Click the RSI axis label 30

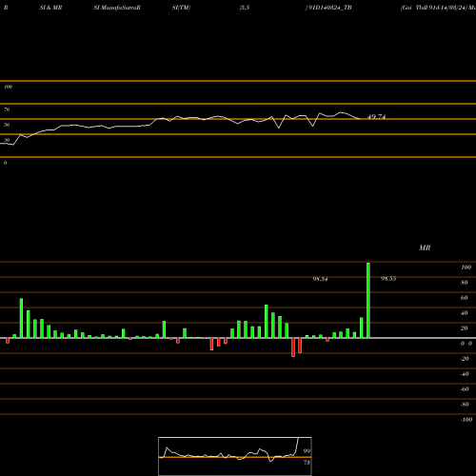tap(7, 140)
